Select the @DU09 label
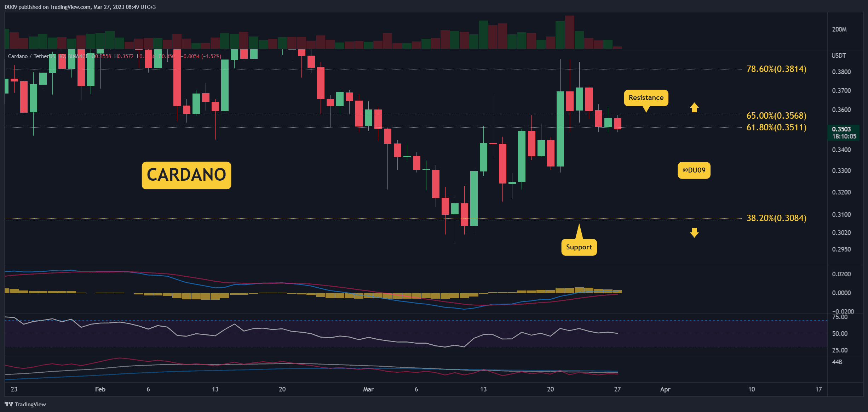 694,170
